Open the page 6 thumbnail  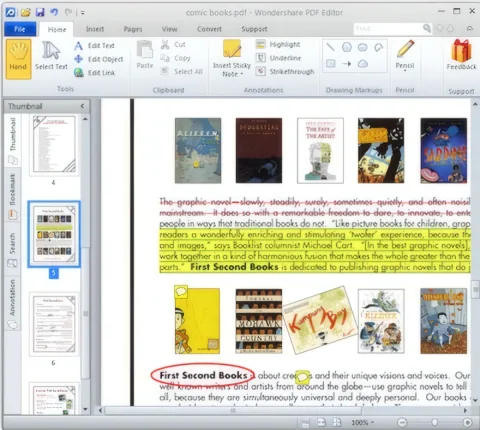point(54,324)
